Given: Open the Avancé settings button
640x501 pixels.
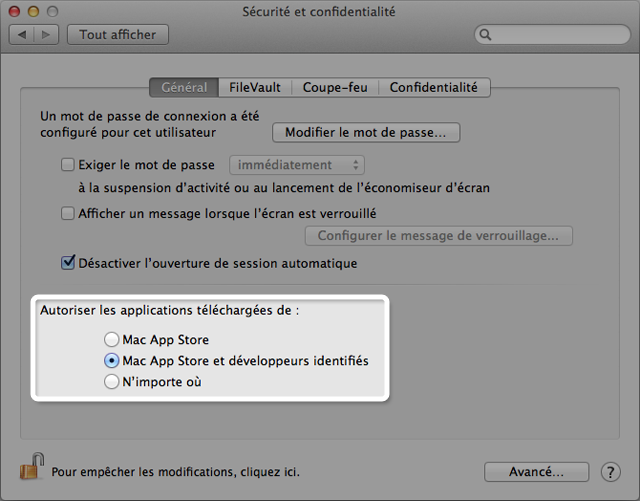Looking at the screenshot, I should coord(536,472).
